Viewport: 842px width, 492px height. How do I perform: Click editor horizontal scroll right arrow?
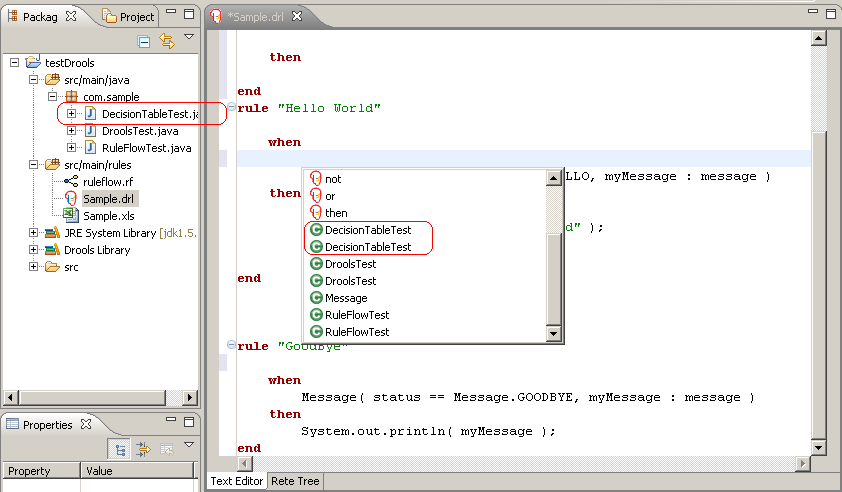click(803, 463)
